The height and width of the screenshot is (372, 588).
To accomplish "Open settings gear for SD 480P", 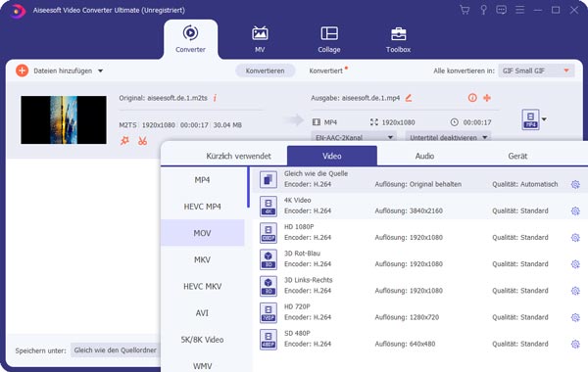I will point(575,344).
